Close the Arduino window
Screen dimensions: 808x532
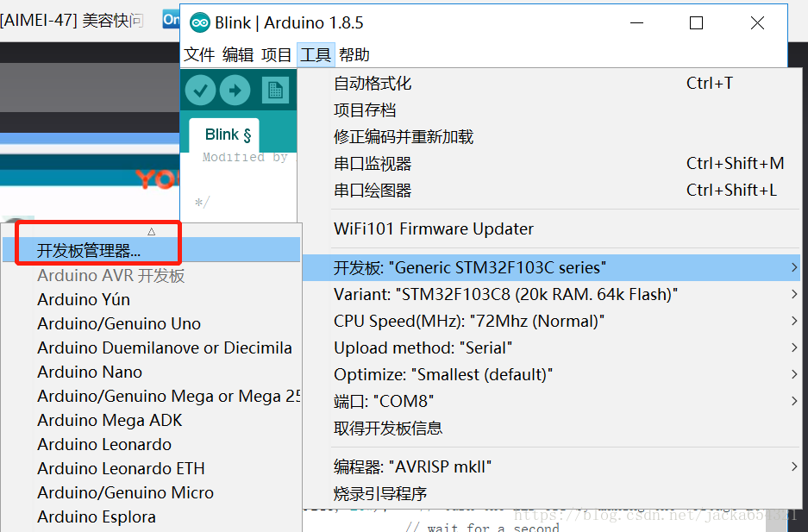(x=757, y=22)
